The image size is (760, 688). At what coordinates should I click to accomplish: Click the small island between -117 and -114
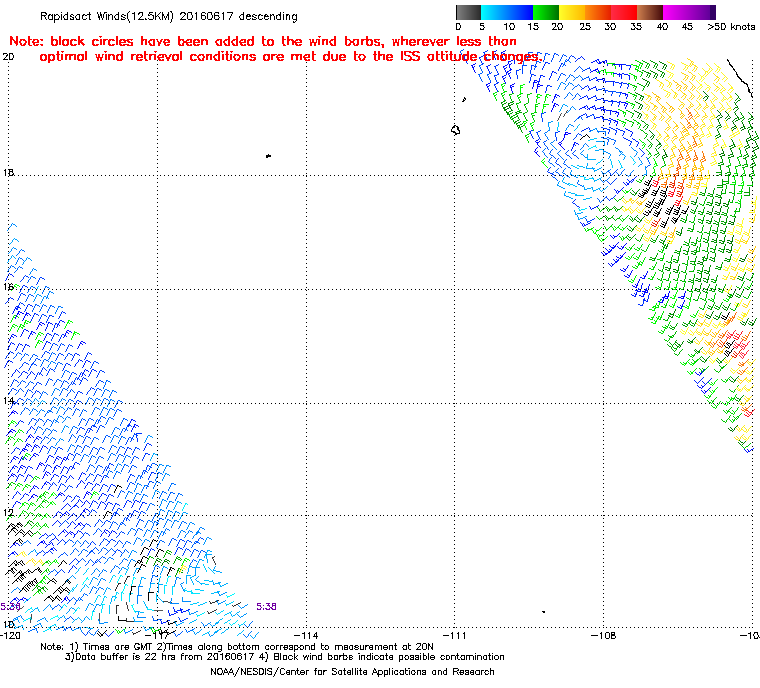268,156
